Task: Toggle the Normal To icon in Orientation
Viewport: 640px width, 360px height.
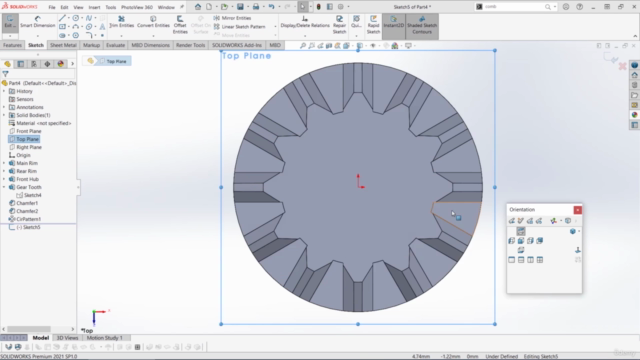Action: pos(578,250)
